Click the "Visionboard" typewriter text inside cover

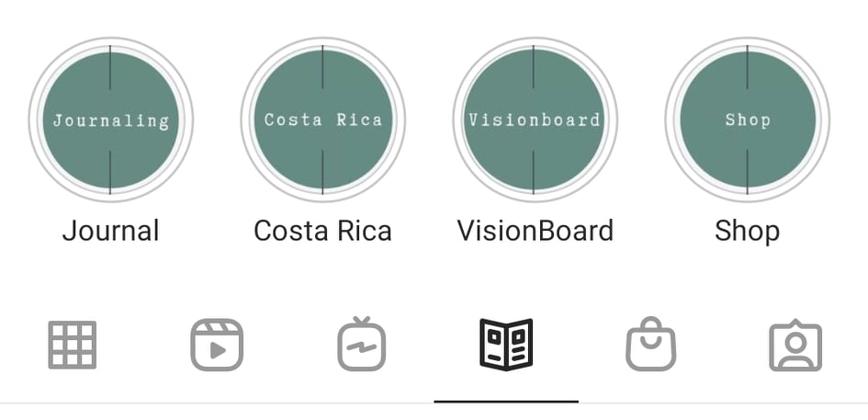point(535,119)
